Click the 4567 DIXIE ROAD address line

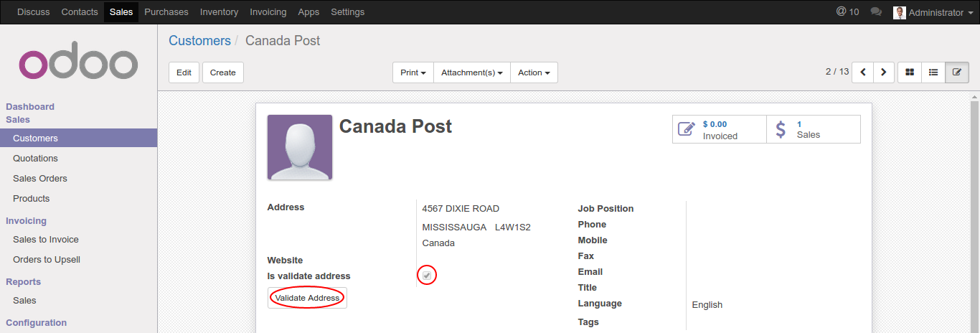(461, 208)
